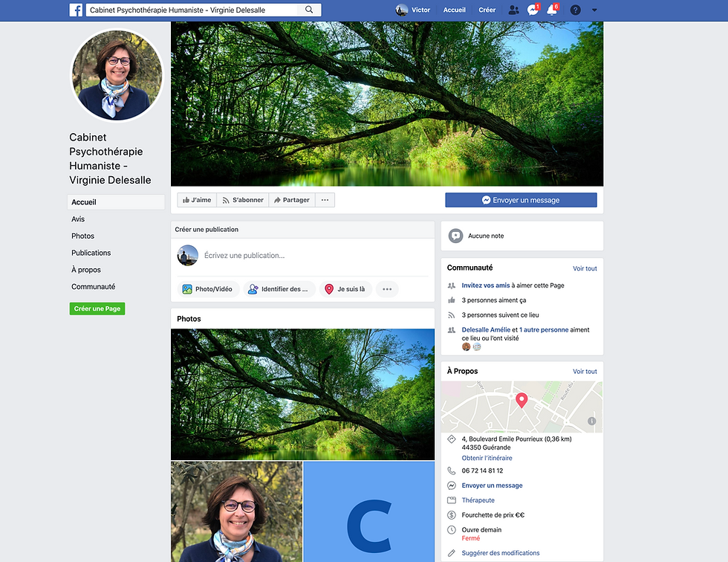
Task: Click Identifier des... post option
Action: pos(279,289)
